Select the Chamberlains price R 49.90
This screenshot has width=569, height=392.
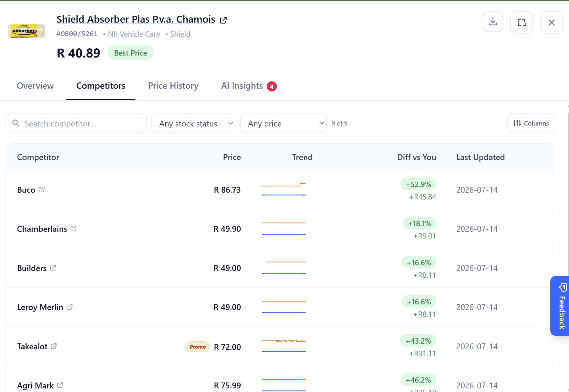click(x=227, y=229)
